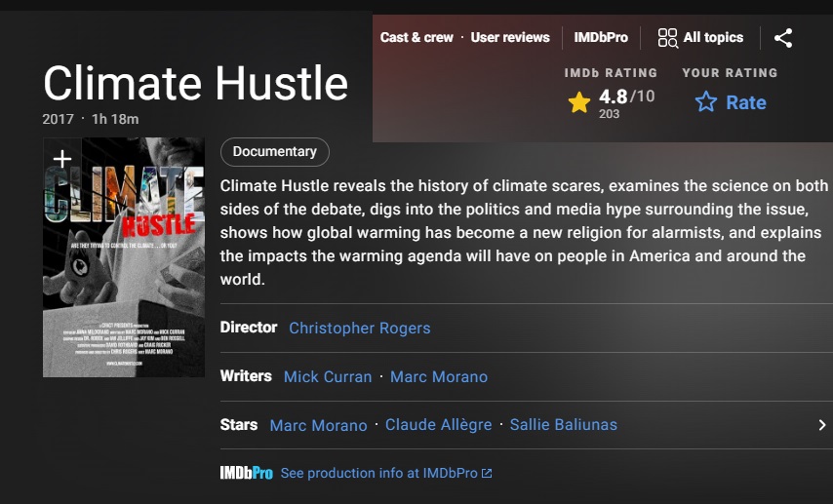Expand the Stars row chevron arrow
The height and width of the screenshot is (504, 833).
click(x=821, y=425)
